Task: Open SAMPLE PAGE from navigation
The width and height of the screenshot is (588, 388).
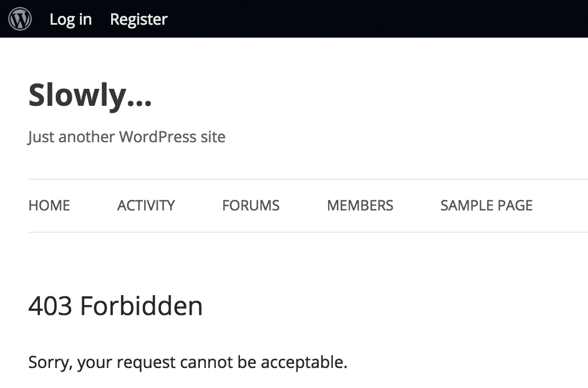Action: pos(486,205)
